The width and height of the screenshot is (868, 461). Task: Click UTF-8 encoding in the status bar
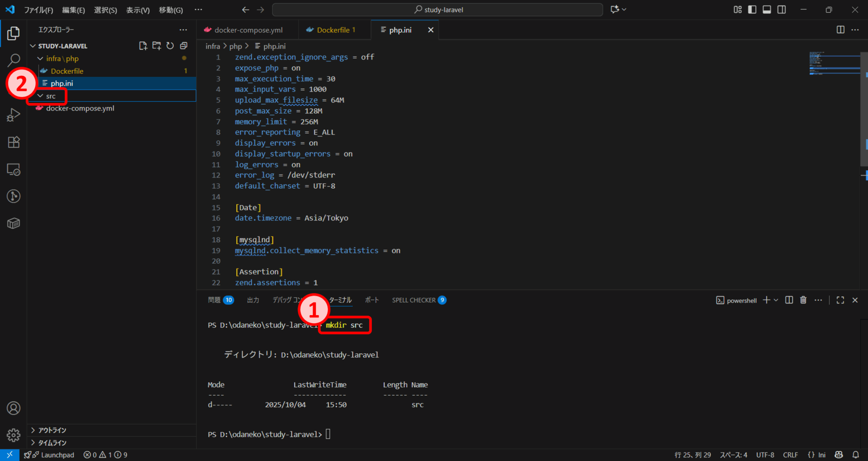click(765, 455)
